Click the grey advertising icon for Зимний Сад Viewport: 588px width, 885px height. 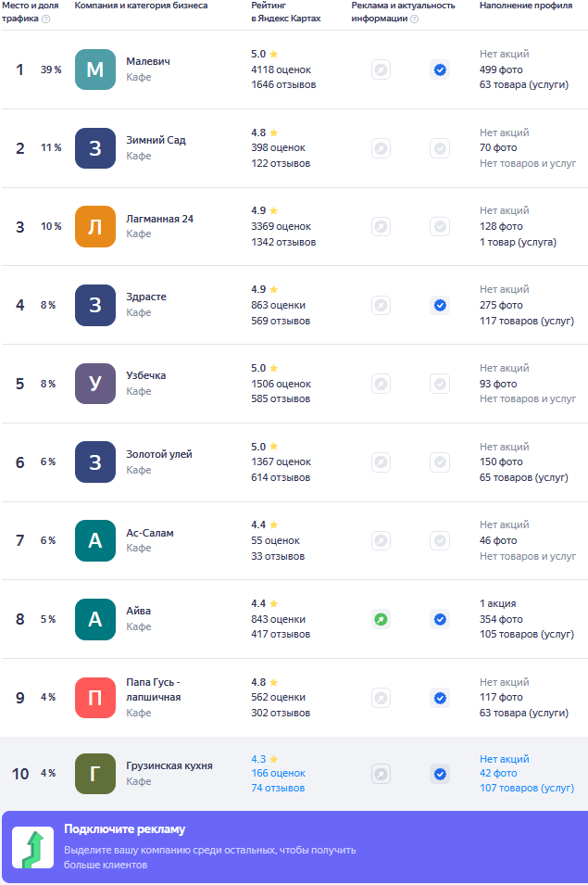tap(381, 148)
